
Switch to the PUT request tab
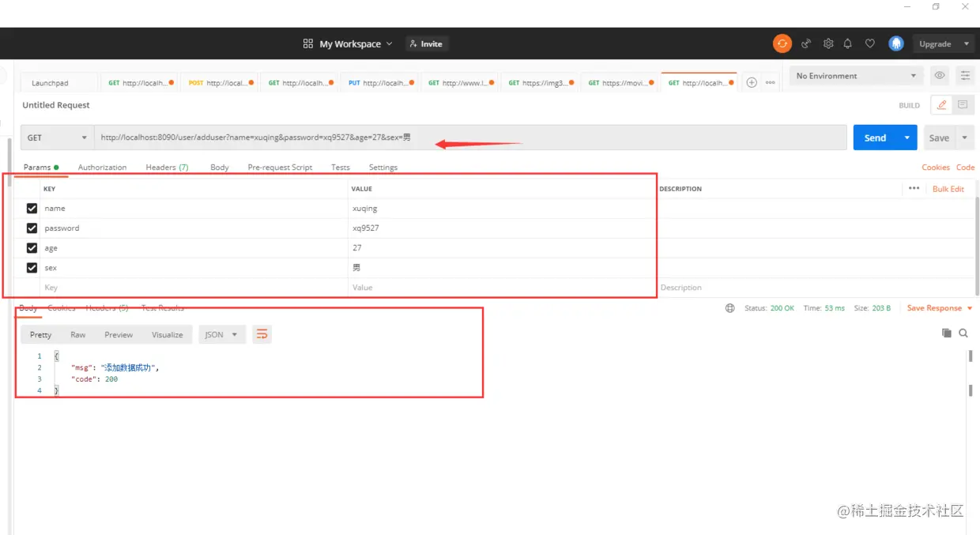click(x=378, y=83)
